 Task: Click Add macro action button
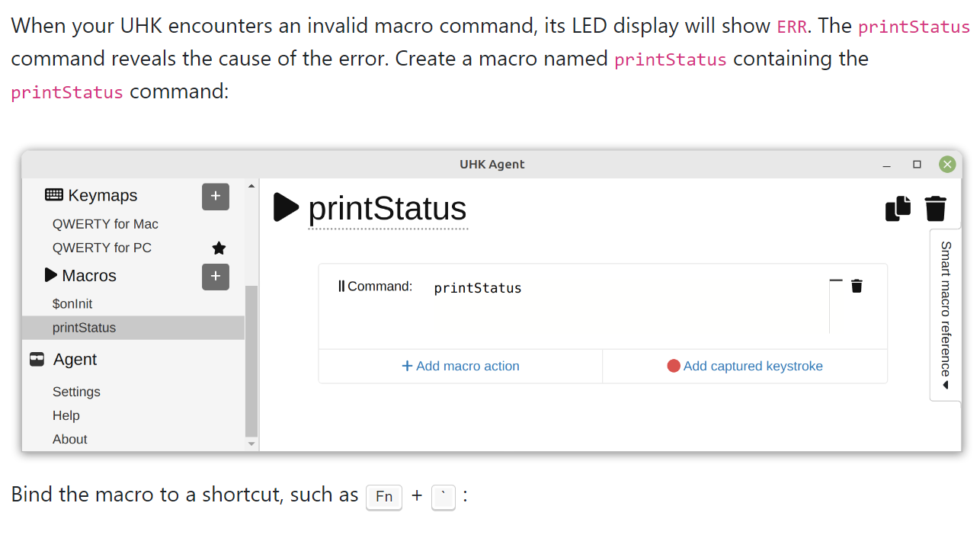(x=460, y=367)
